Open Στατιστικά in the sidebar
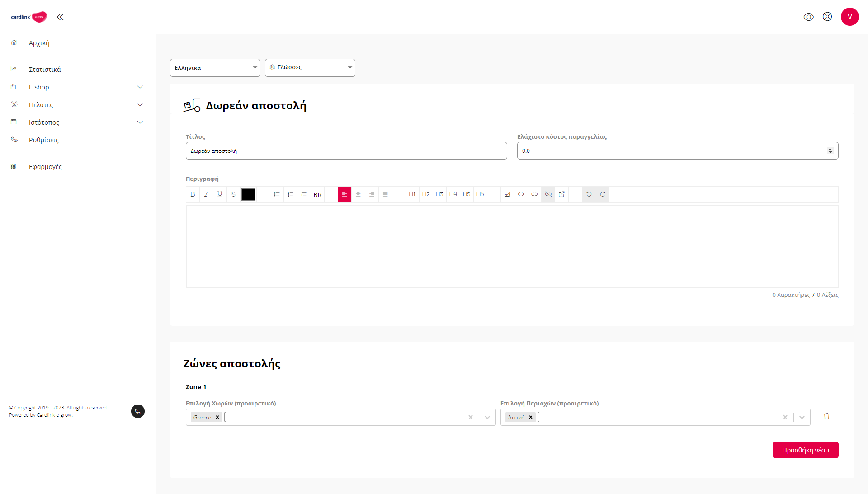 [45, 70]
